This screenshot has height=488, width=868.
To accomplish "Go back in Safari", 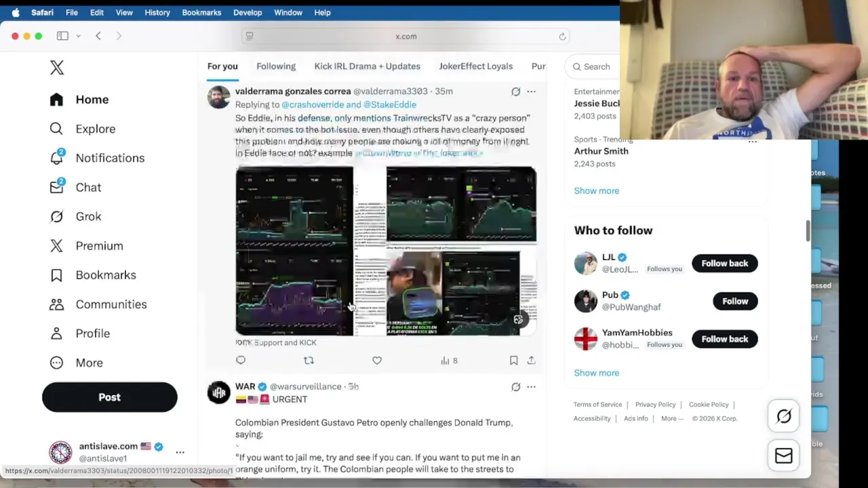I will click(98, 36).
